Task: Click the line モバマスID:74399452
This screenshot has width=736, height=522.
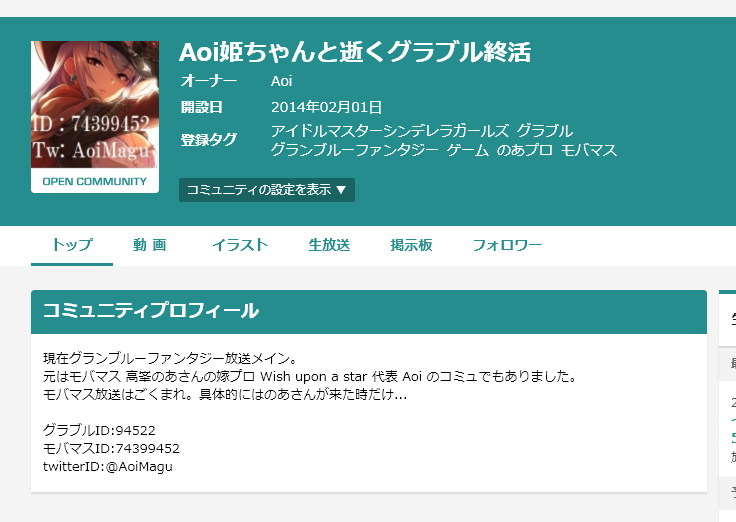Action: point(111,448)
